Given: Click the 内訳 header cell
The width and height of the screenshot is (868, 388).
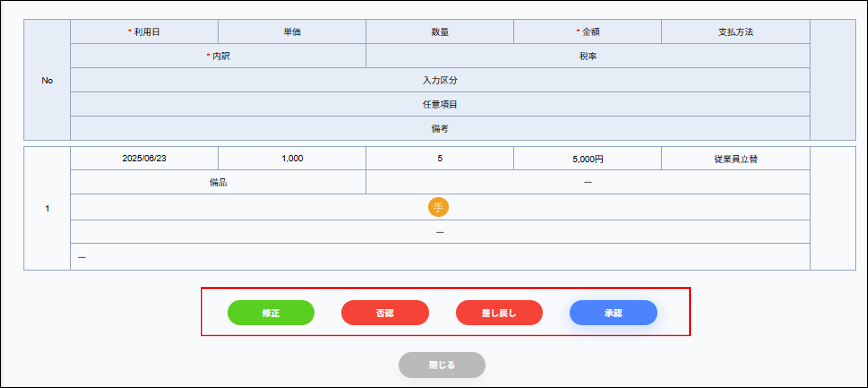Looking at the screenshot, I should tap(218, 56).
